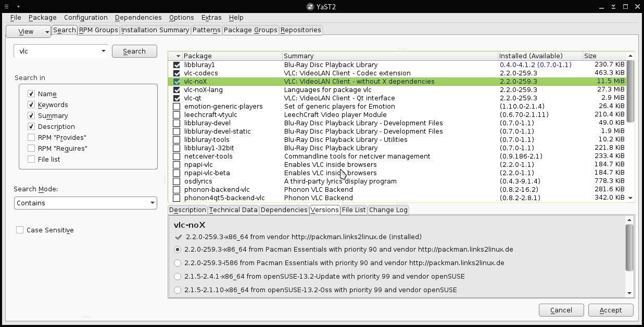644x327 pixels.
Task: Mark emotion-generic-players for installation
Action: (176, 107)
